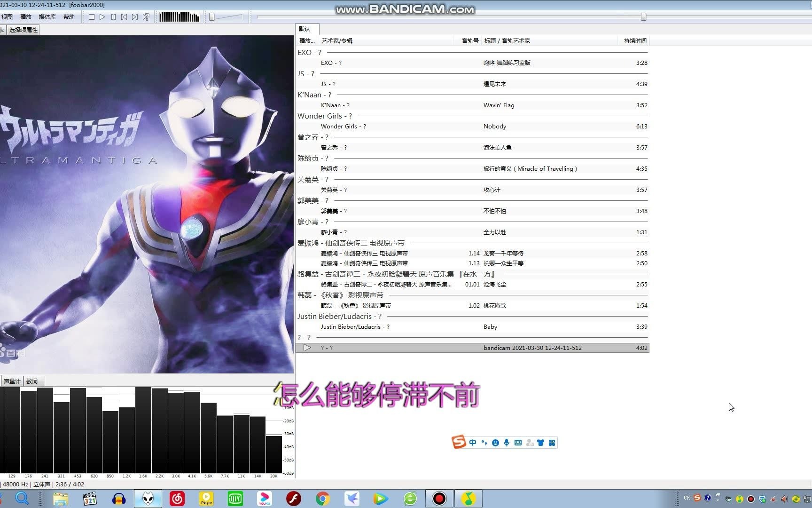Select the track 泡沫美人鱼
This screenshot has width=812, height=508.
point(472,148)
